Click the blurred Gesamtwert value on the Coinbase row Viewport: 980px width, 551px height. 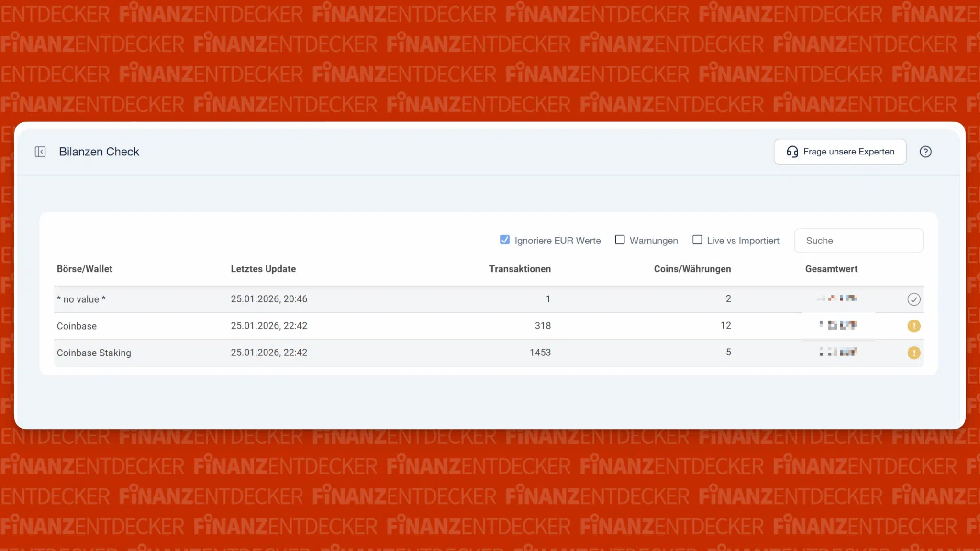(x=837, y=326)
